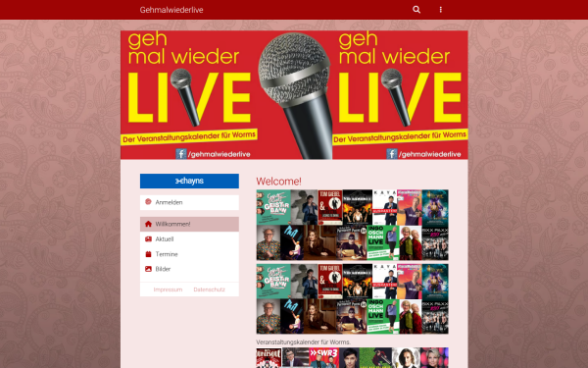Screen dimensions: 588x368
Task: Open the second event poster collage
Action: click(353, 299)
